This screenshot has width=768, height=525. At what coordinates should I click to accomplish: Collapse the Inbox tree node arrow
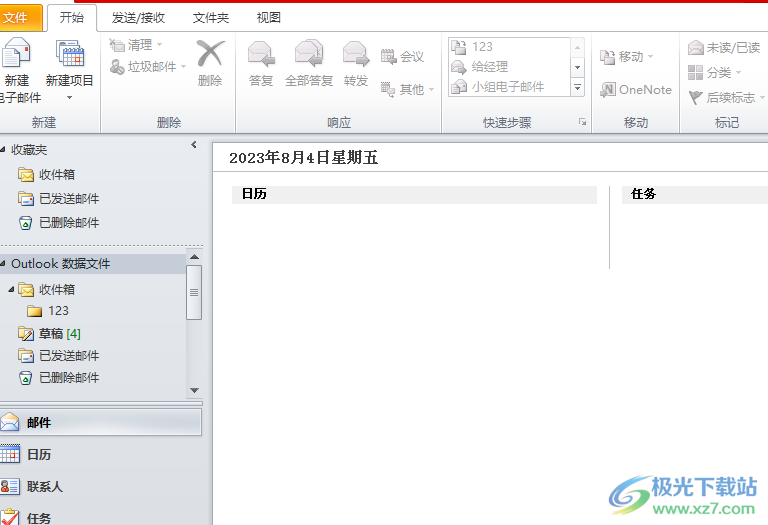[x=11, y=289]
